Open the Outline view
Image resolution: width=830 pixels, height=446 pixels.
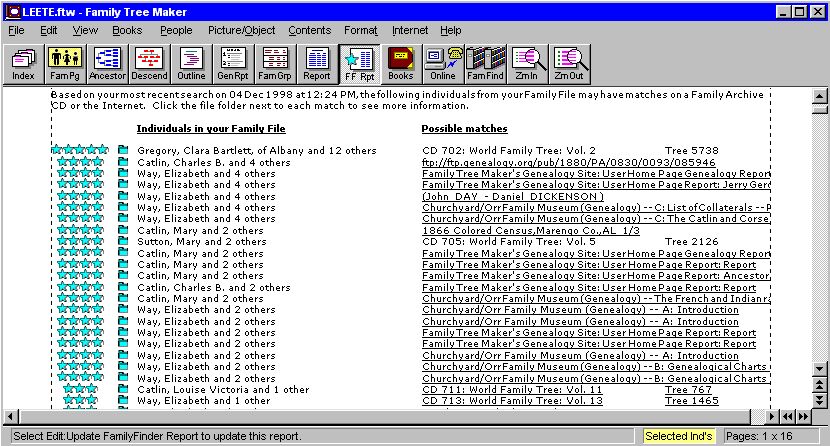(191, 64)
